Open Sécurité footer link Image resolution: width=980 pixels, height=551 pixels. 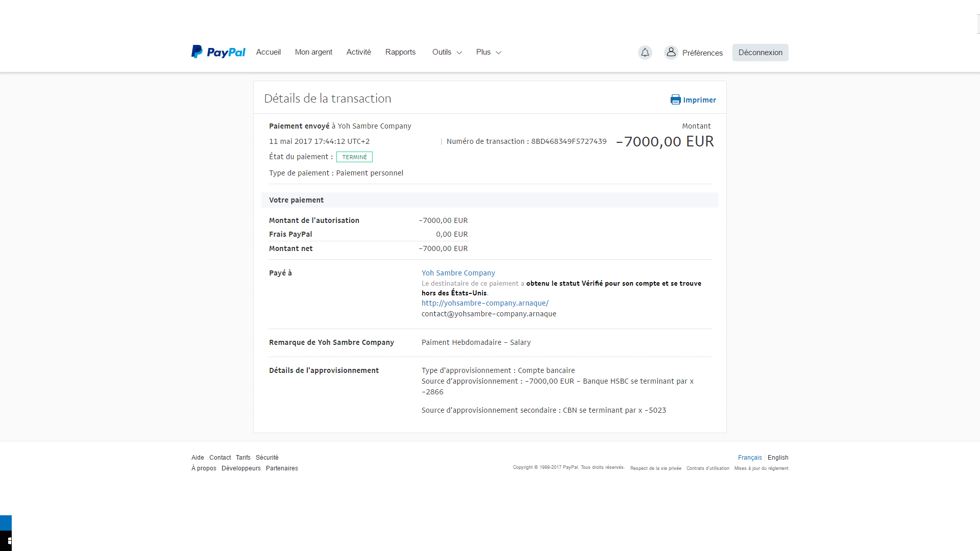point(267,458)
